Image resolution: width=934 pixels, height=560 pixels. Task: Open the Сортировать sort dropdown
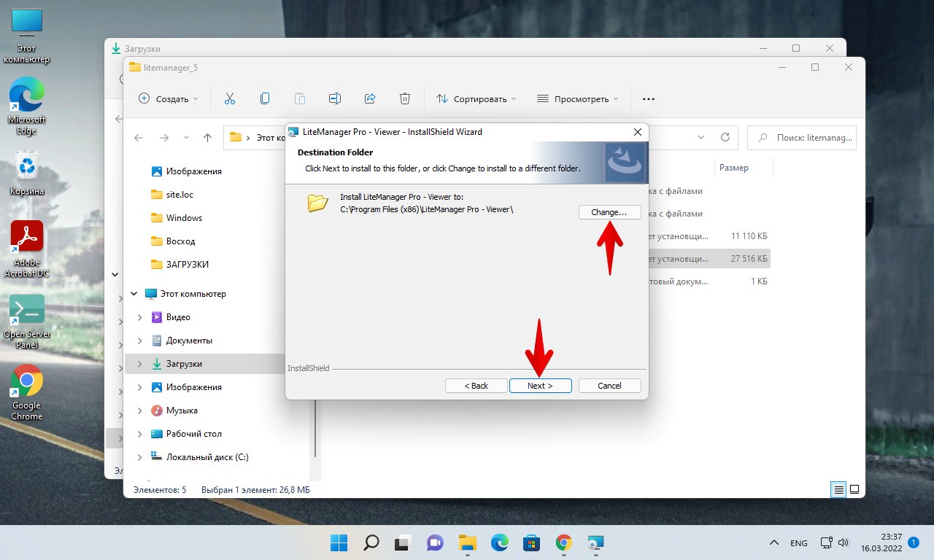click(x=476, y=98)
